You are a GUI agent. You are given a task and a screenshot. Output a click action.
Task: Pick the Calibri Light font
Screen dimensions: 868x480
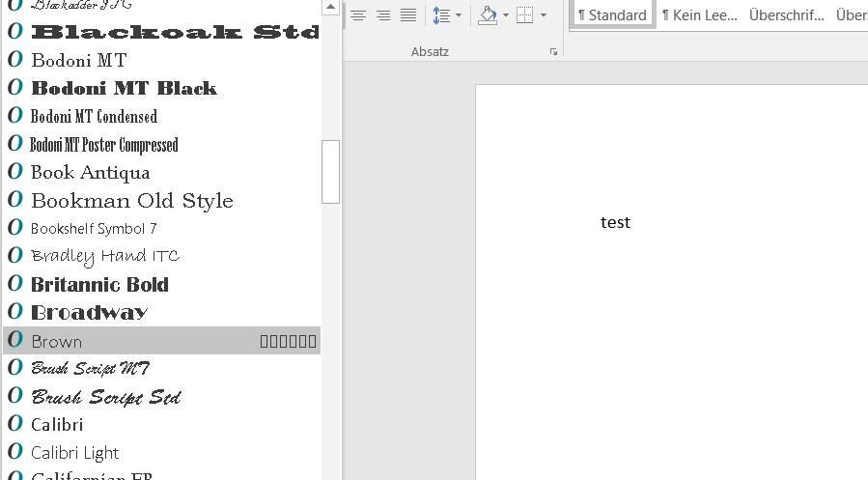pyautogui.click(x=161, y=453)
